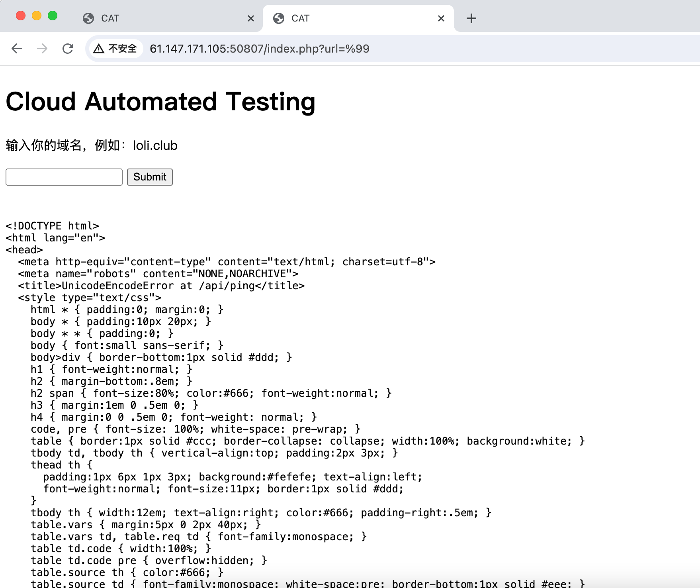Click the globe favicon on the first CAT tab
The width and height of the screenshot is (700, 588).
click(x=88, y=18)
